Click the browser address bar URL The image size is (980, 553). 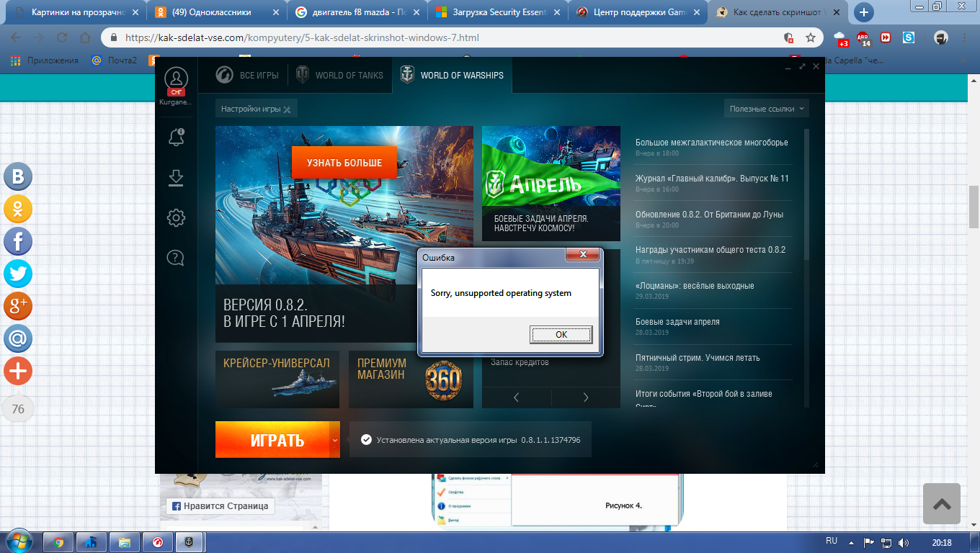coord(302,37)
